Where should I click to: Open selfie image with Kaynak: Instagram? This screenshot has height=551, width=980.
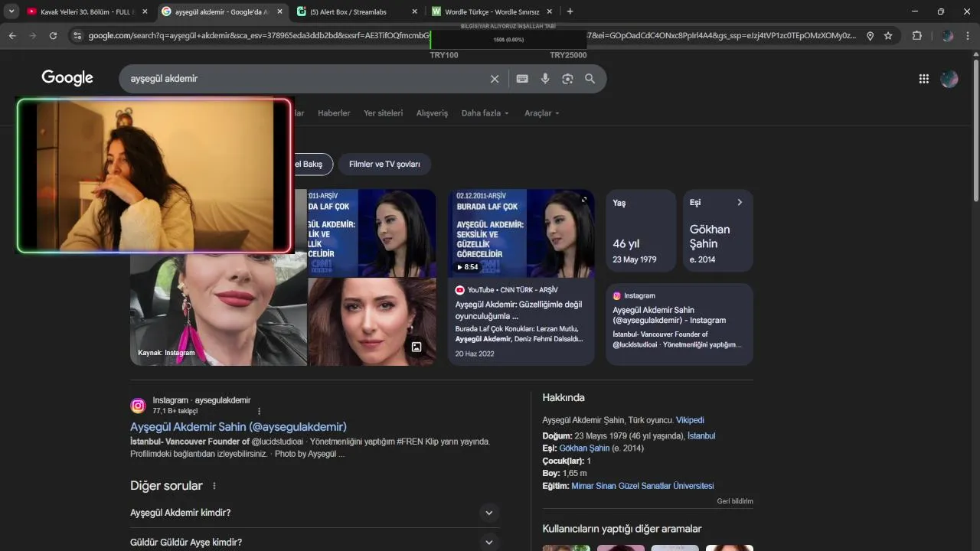(x=218, y=309)
